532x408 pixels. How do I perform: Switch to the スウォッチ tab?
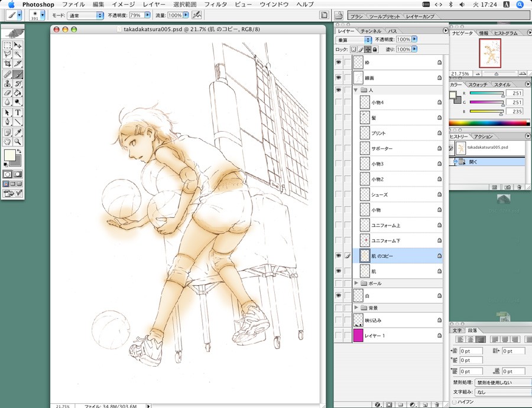pos(478,84)
